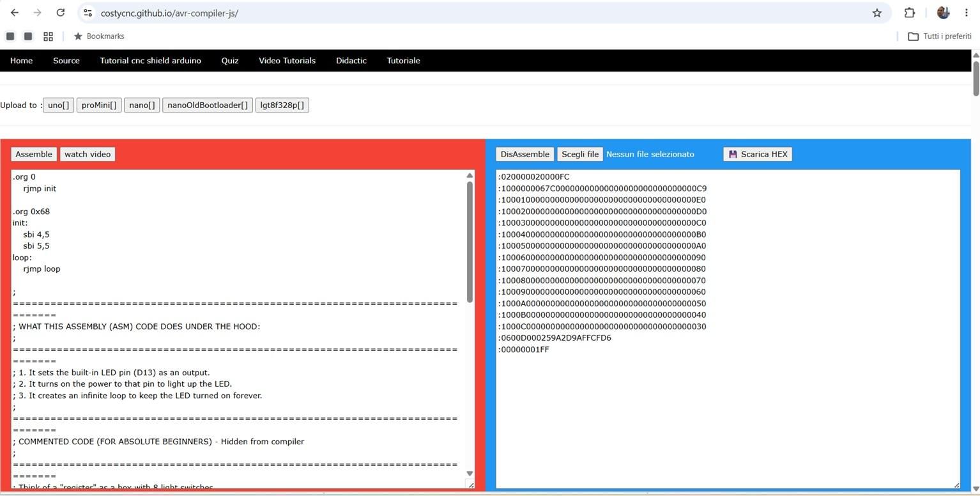Image resolution: width=980 pixels, height=496 pixels.
Task: Click the watch video button
Action: click(x=88, y=154)
